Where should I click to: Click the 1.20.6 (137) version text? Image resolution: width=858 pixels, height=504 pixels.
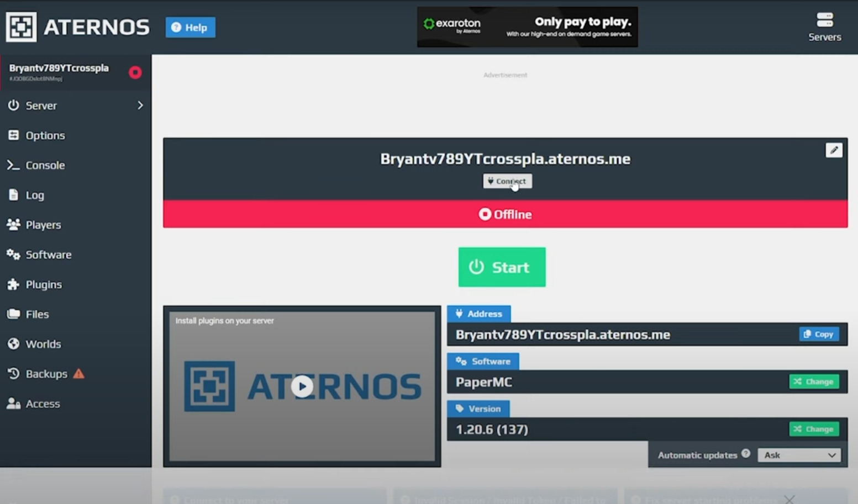pyautogui.click(x=492, y=429)
